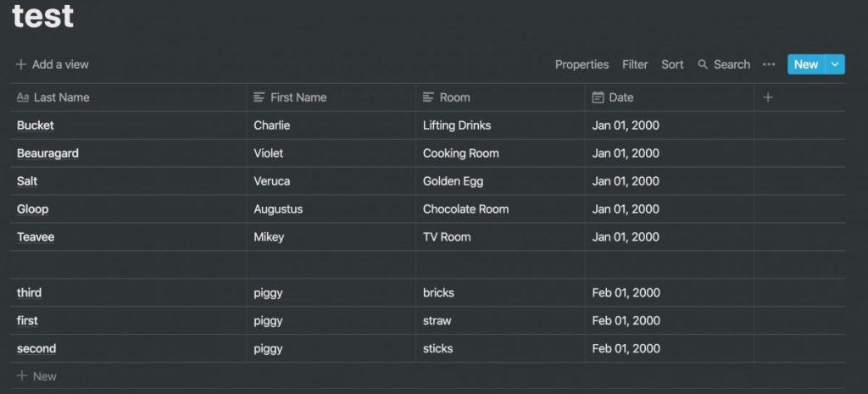
Task: Open the Properties menu
Action: coord(581,64)
